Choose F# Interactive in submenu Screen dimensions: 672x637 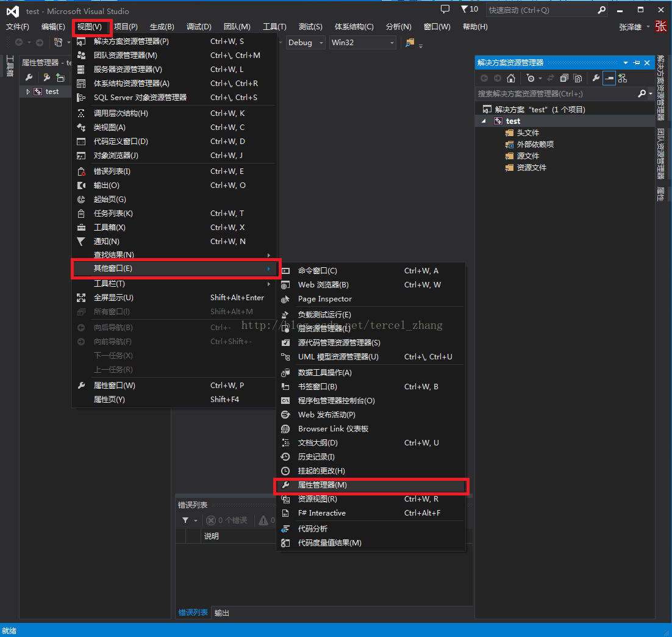click(371, 513)
